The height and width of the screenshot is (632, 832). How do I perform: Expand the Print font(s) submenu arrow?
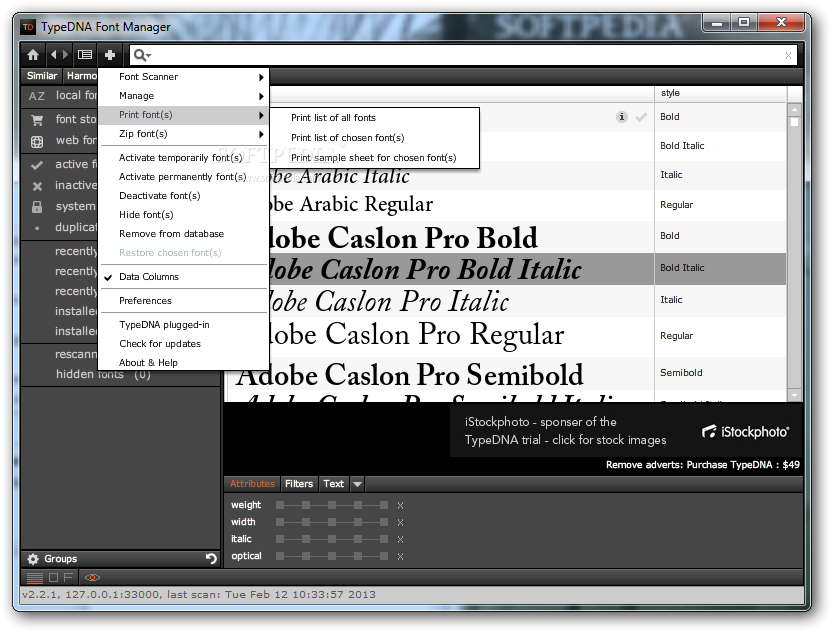tap(261, 115)
